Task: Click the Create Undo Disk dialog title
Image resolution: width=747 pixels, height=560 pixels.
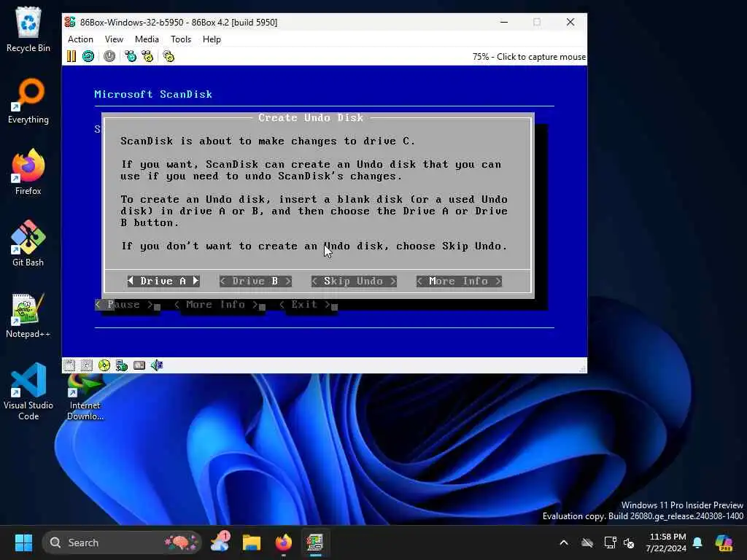Action: (311, 117)
